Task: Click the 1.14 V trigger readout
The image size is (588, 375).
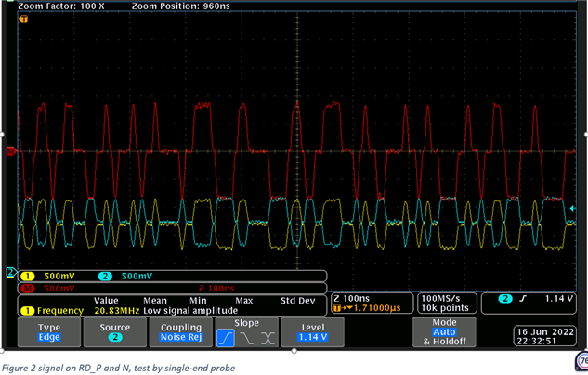Action: (559, 299)
